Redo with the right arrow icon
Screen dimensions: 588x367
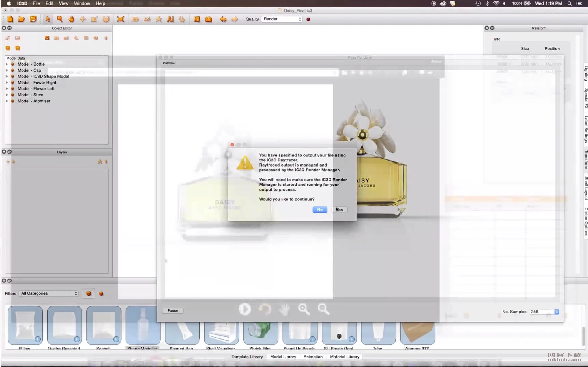pyautogui.click(x=235, y=19)
